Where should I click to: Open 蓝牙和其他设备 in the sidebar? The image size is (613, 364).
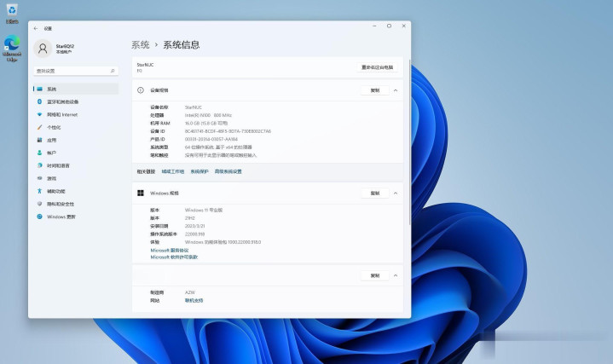pyautogui.click(x=76, y=101)
